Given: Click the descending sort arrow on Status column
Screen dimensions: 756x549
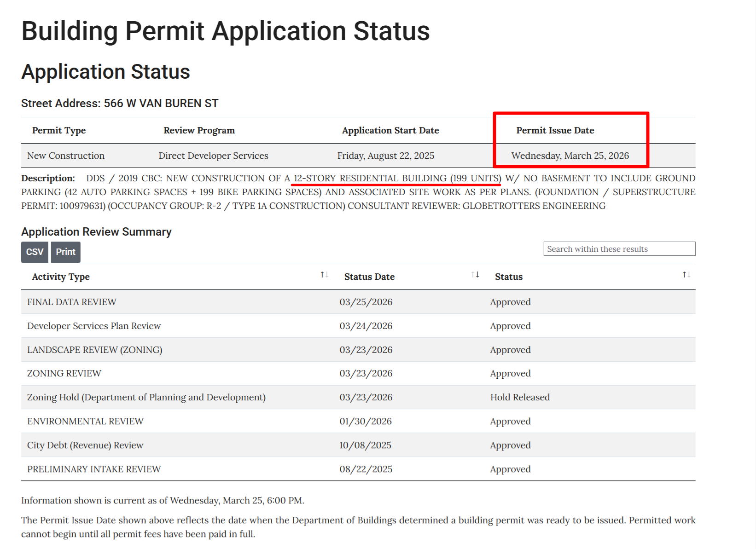Looking at the screenshot, I should pyautogui.click(x=688, y=274).
